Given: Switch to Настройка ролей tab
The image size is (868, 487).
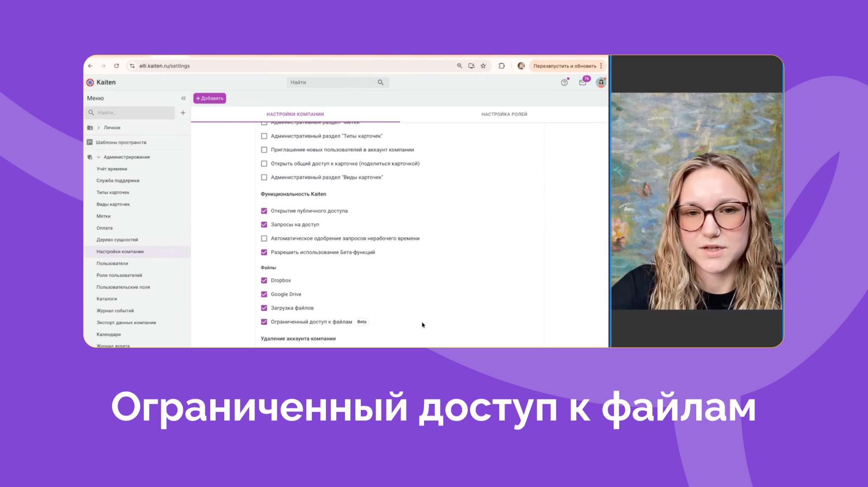Looking at the screenshot, I should tap(504, 114).
